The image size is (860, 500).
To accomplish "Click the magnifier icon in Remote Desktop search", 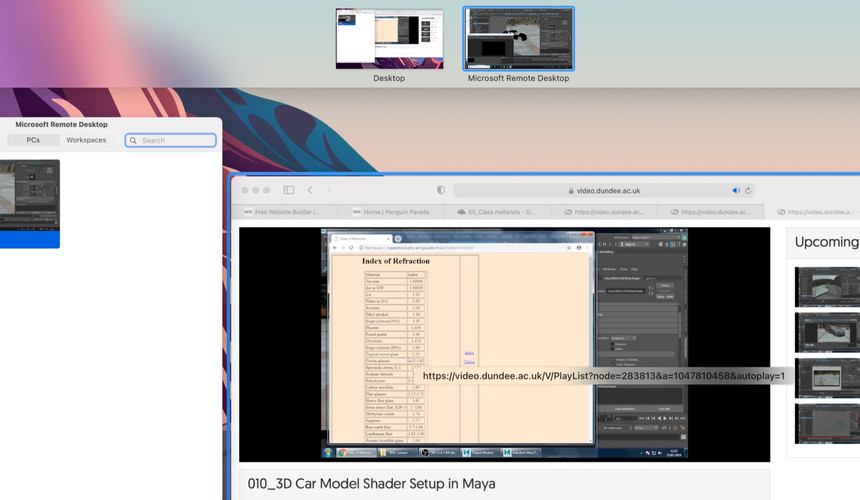I will pos(133,140).
